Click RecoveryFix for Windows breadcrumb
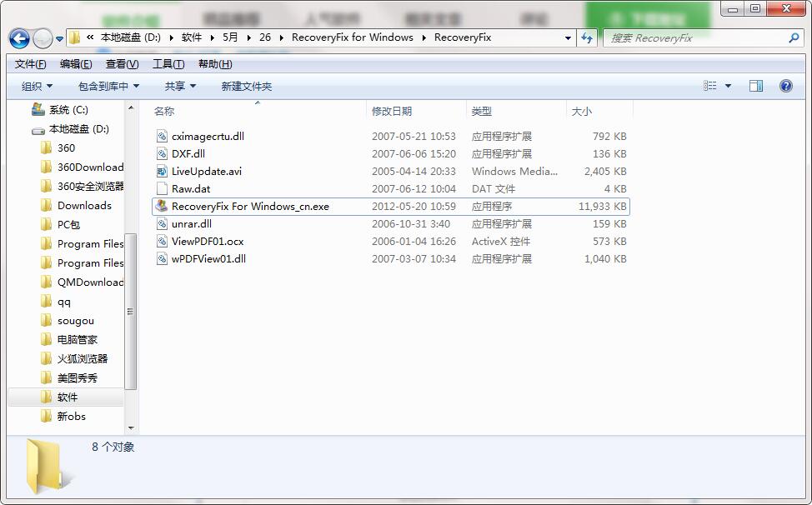The height and width of the screenshot is (505, 812). tap(353, 37)
